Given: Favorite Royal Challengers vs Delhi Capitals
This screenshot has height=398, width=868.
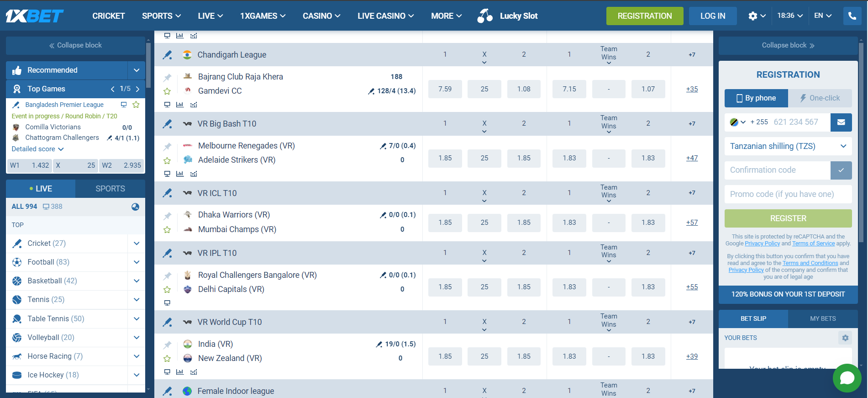Looking at the screenshot, I should pyautogui.click(x=167, y=290).
